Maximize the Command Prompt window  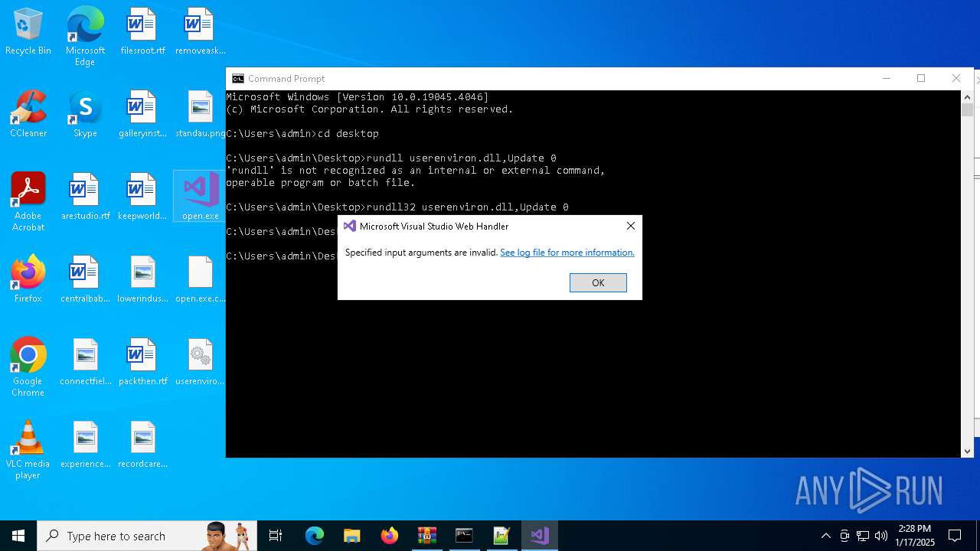tap(921, 78)
